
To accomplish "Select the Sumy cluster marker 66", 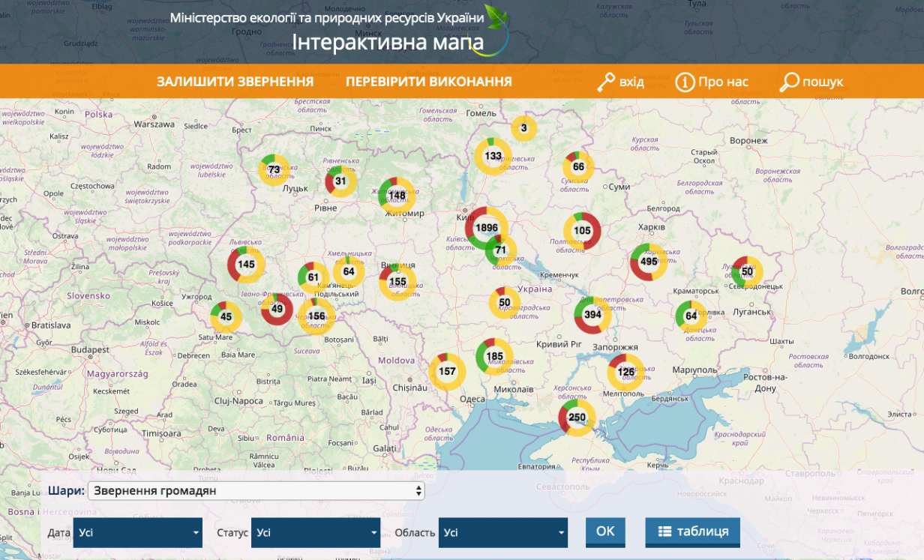I will pos(578,166).
